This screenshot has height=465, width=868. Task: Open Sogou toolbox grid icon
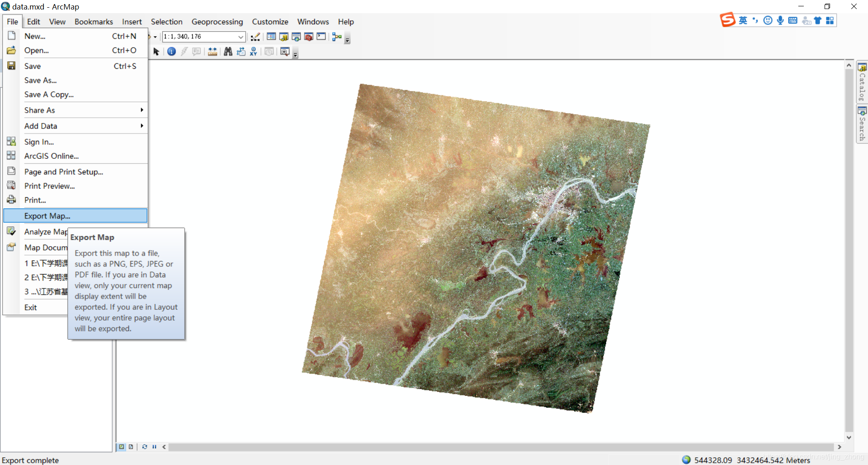coord(830,20)
